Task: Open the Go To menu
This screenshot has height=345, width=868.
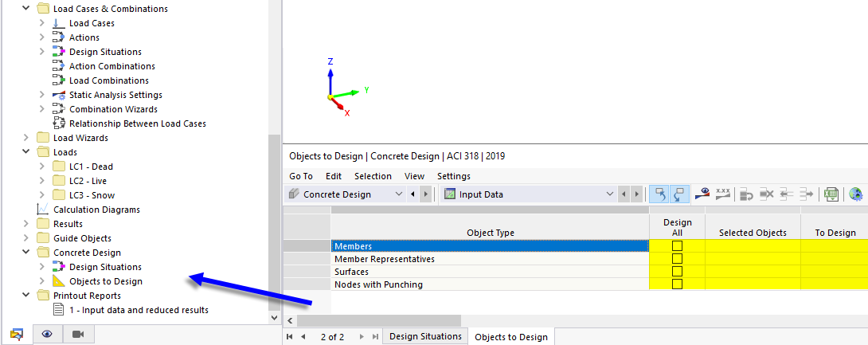Action: click(300, 176)
